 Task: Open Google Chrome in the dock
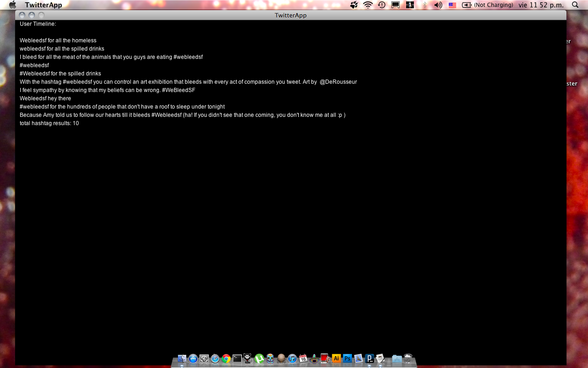tap(226, 358)
